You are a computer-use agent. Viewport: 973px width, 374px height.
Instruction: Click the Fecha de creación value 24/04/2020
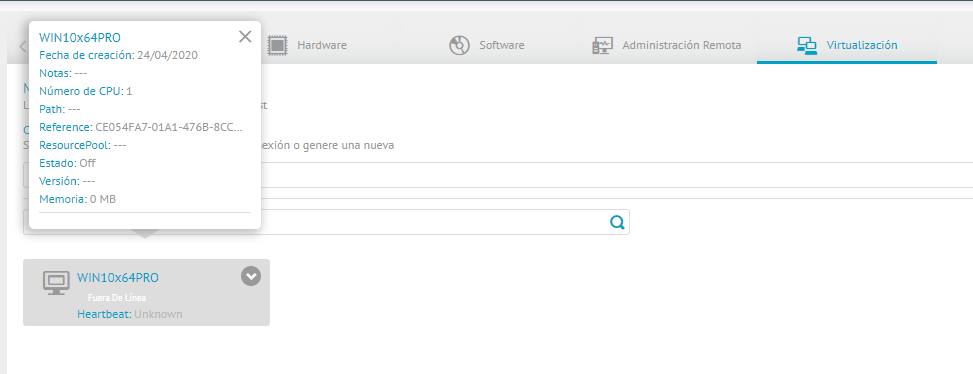168,55
